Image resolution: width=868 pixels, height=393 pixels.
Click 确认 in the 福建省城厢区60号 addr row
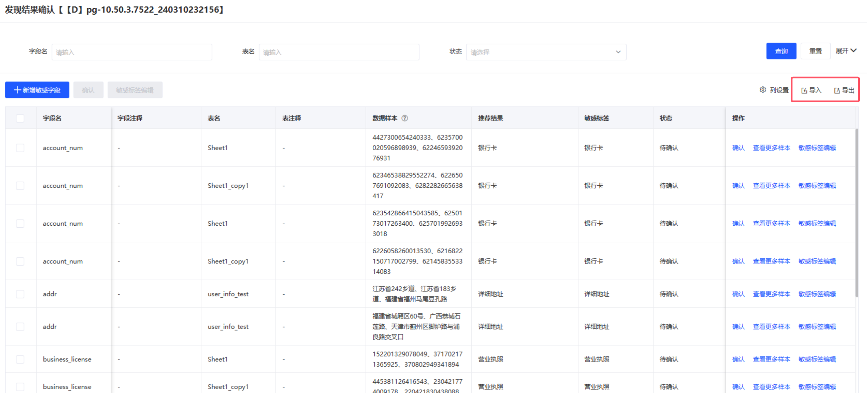(738, 327)
